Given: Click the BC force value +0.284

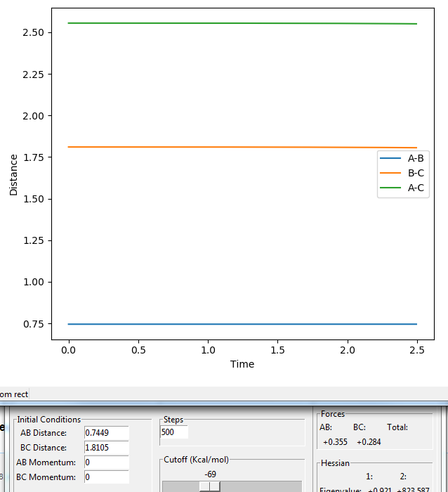Looking at the screenshot, I should click(x=369, y=442).
